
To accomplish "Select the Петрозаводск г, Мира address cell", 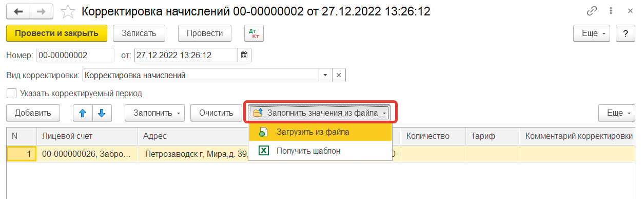I will tap(193, 154).
